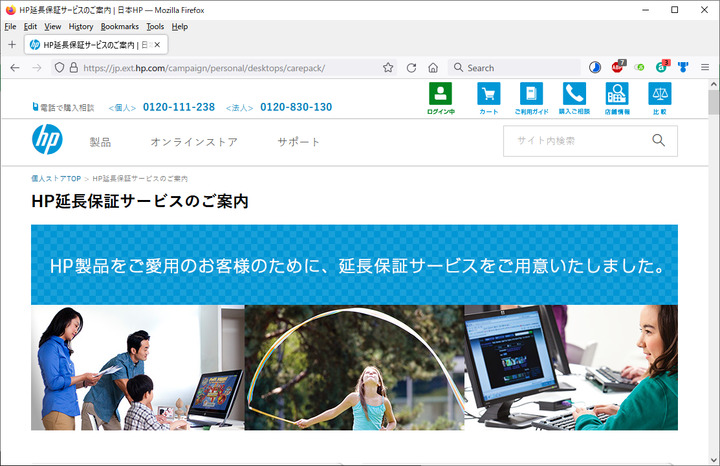Viewport: 720px width, 466px height.
Task: Open the Help menu
Action: tap(180, 27)
